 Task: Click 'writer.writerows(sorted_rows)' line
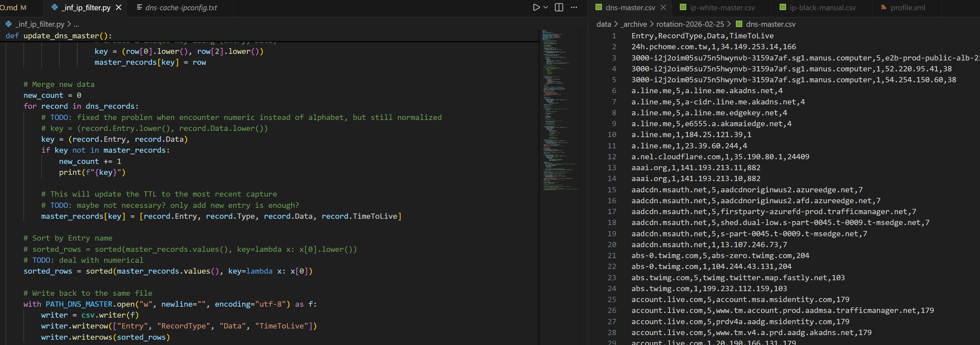105,337
